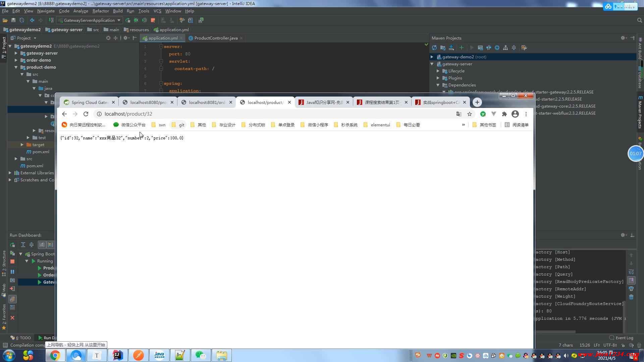Click the Debug bug icon in toolbar
The height and width of the screenshot is (362, 644).
136,20
